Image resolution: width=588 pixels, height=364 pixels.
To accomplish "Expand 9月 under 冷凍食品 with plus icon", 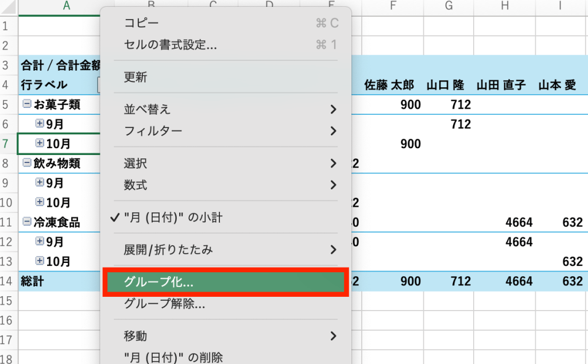I will point(40,242).
